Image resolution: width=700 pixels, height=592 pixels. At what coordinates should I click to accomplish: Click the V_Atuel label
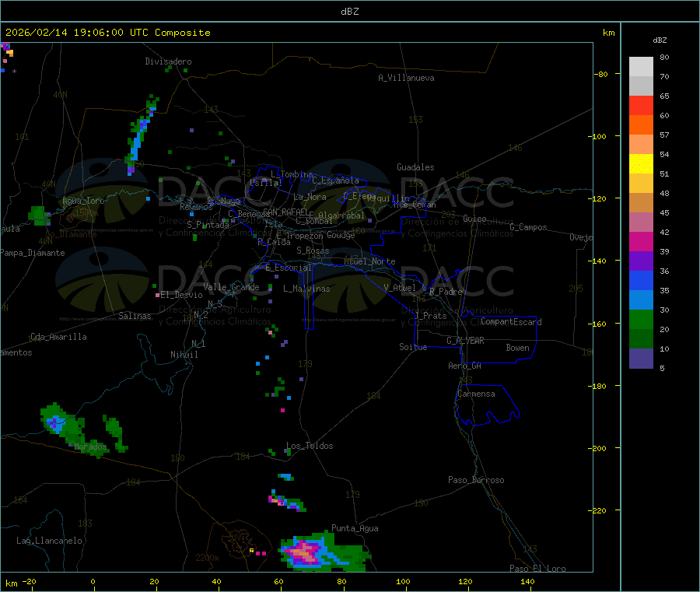[x=400, y=288]
